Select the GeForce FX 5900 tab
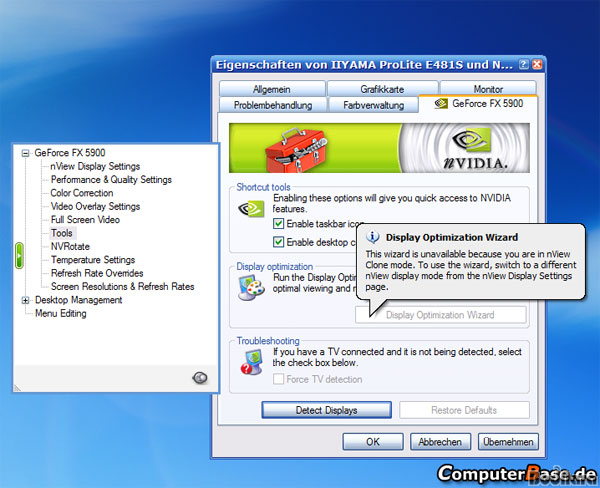The height and width of the screenshot is (488, 600). point(478,103)
